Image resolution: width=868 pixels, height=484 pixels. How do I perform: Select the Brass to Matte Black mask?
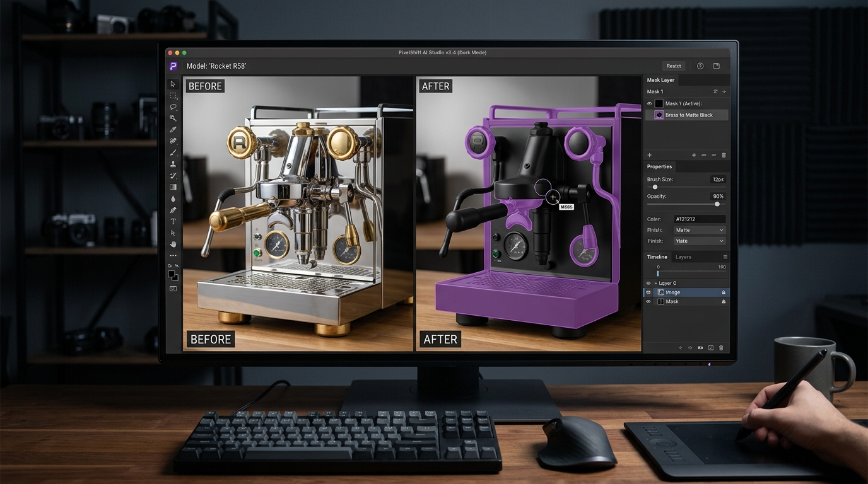coord(687,115)
